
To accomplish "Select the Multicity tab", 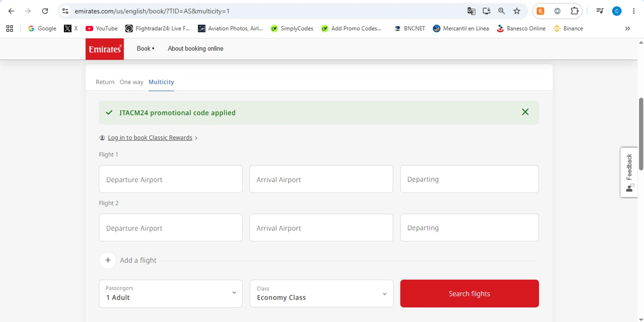I will [x=161, y=82].
